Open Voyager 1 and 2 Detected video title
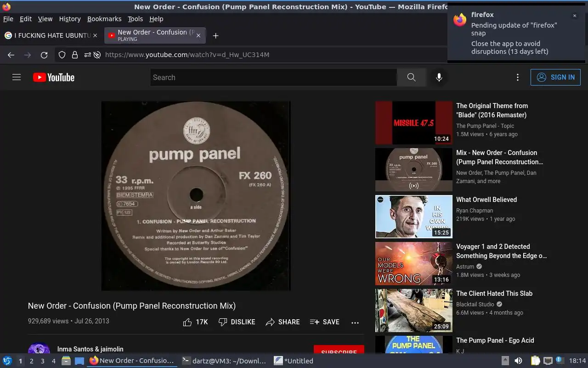Viewport: 588px width, 368px height. 502,251
